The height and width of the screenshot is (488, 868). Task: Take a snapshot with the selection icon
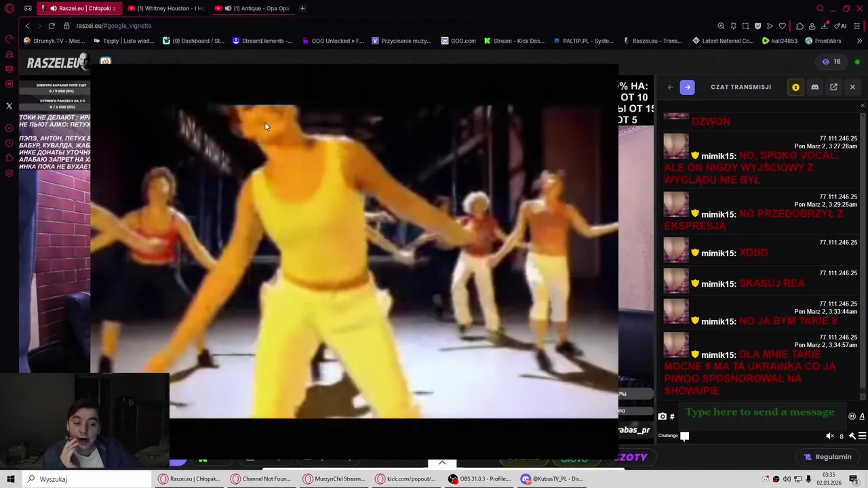pyautogui.click(x=745, y=26)
